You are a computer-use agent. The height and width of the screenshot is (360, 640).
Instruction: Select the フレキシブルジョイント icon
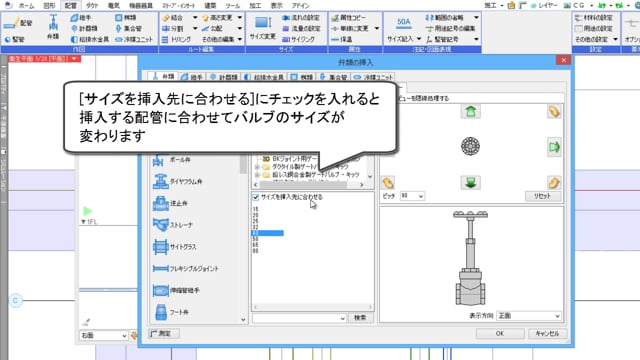pyautogui.click(x=160, y=269)
